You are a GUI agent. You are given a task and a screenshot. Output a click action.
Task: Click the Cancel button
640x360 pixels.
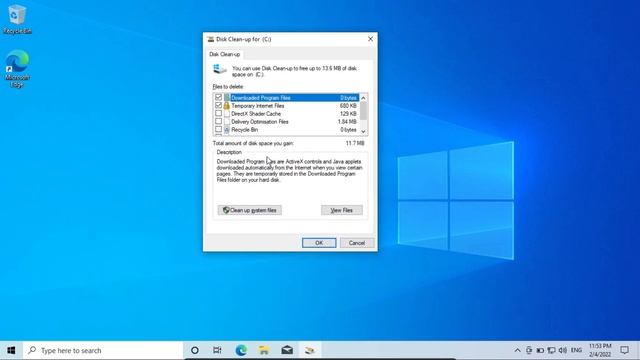tap(357, 243)
